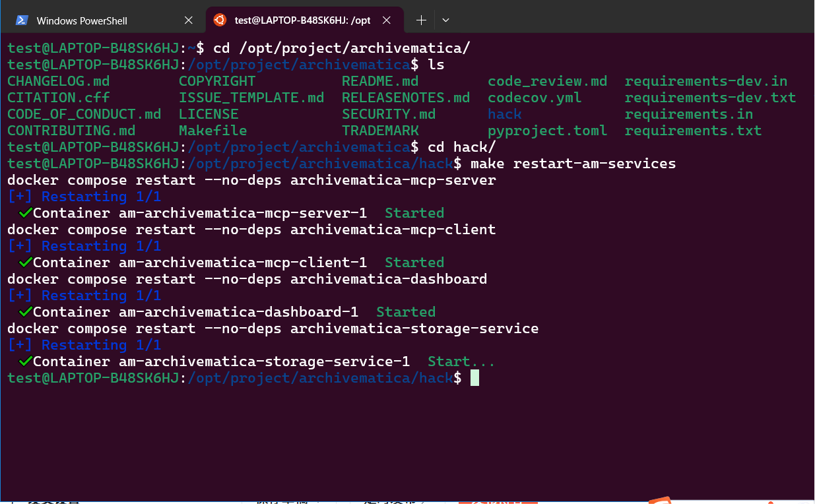Click the 'ls' command text
This screenshot has width=815, height=504.
click(x=436, y=65)
